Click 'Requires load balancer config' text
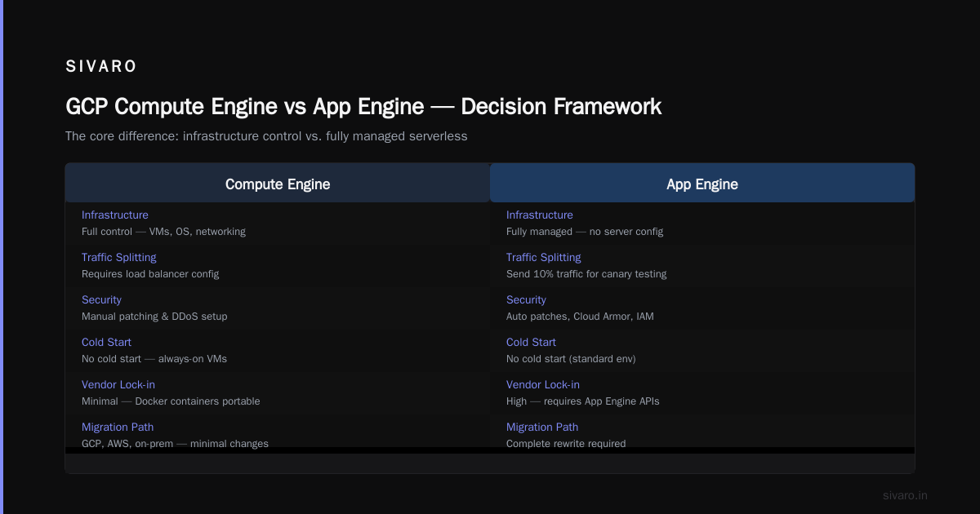Screen dimensions: 980x514 pyautogui.click(x=150, y=274)
